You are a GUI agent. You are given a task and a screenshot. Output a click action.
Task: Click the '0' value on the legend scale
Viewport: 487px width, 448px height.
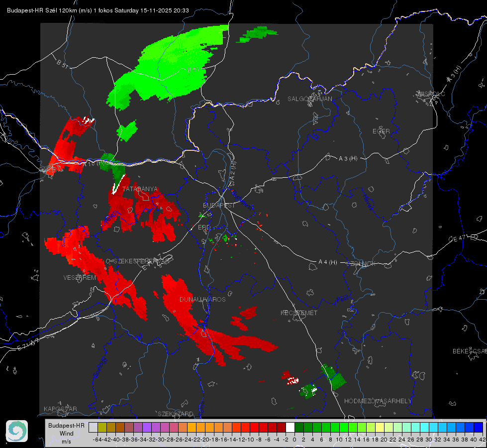point(294,440)
